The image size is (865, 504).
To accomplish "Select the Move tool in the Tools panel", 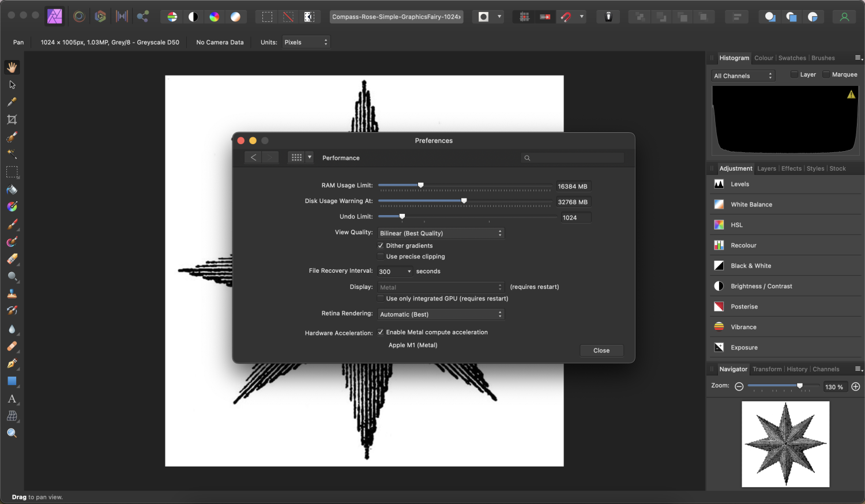I will click(x=12, y=85).
